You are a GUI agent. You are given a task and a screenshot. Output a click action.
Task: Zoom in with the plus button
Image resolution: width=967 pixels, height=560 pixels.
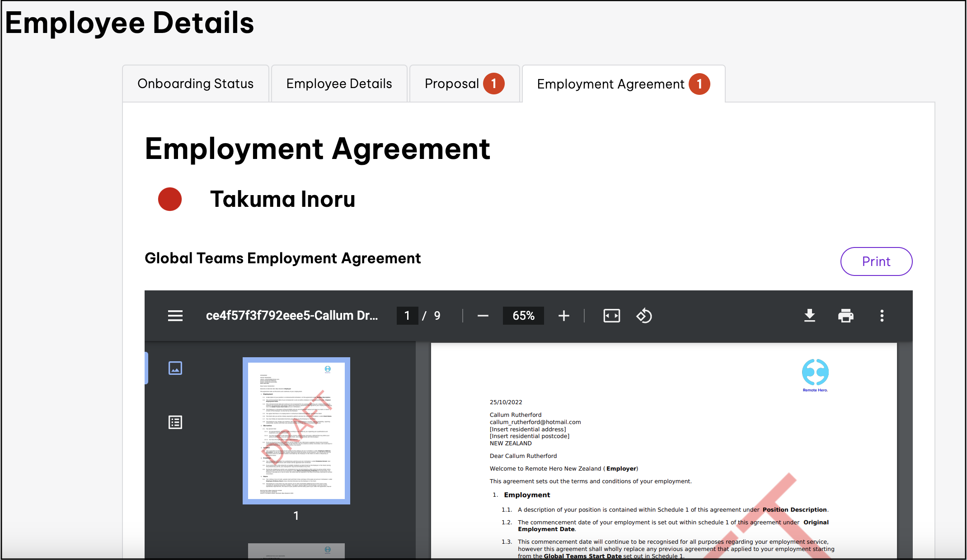563,316
